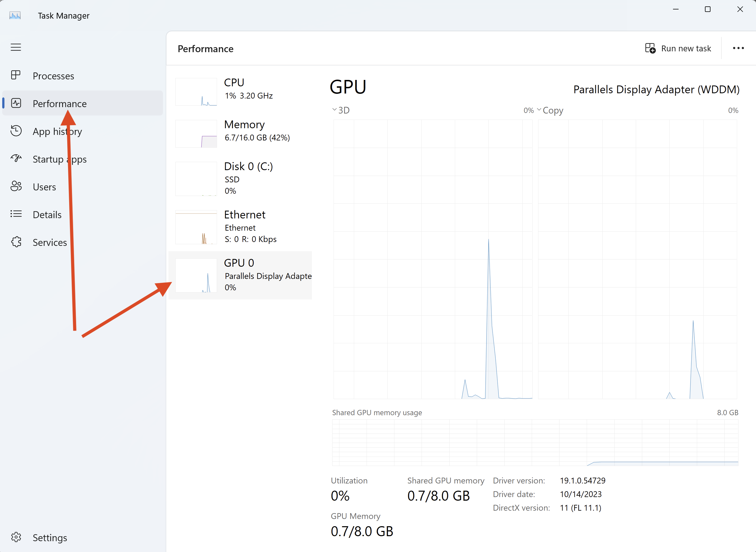Collapse the GPU 3D graph section
Screen dimensions: 756x552
click(334, 110)
